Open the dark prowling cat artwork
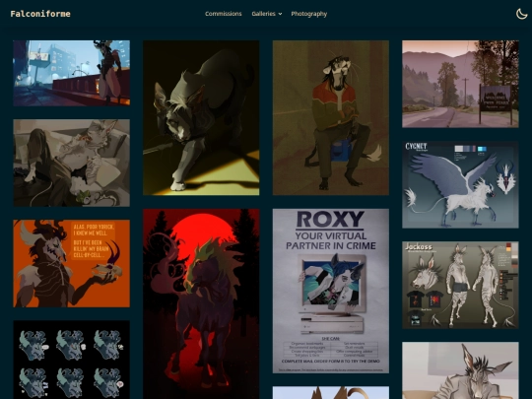 point(201,118)
